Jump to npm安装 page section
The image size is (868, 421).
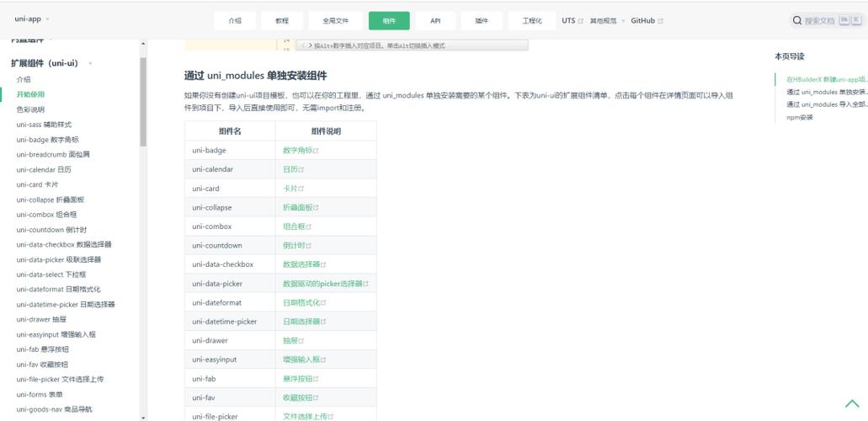pyautogui.click(x=799, y=117)
